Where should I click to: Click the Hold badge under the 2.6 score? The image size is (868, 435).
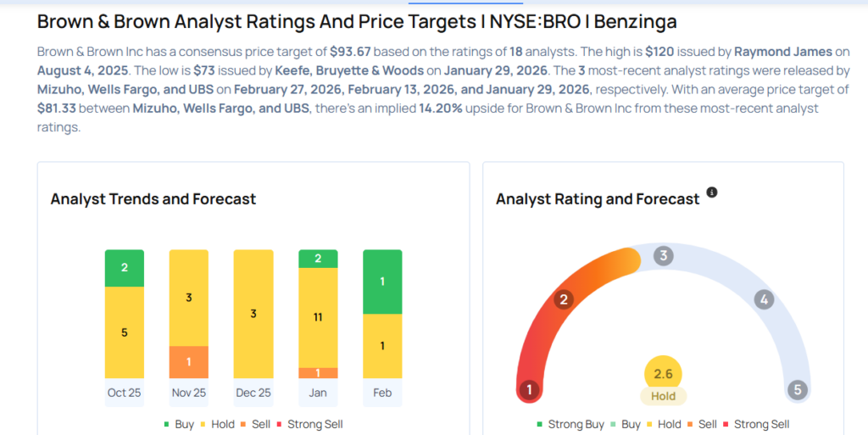pos(663,396)
